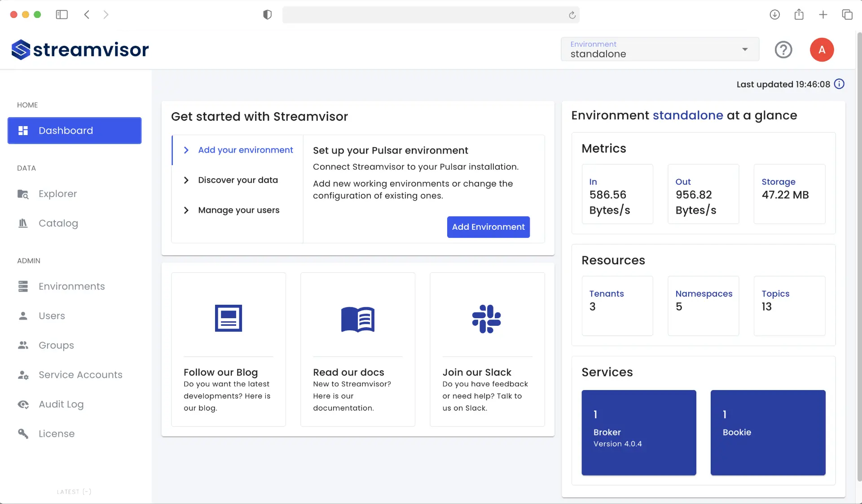Click the Bookie service tile
862x504 pixels.
pyautogui.click(x=768, y=433)
